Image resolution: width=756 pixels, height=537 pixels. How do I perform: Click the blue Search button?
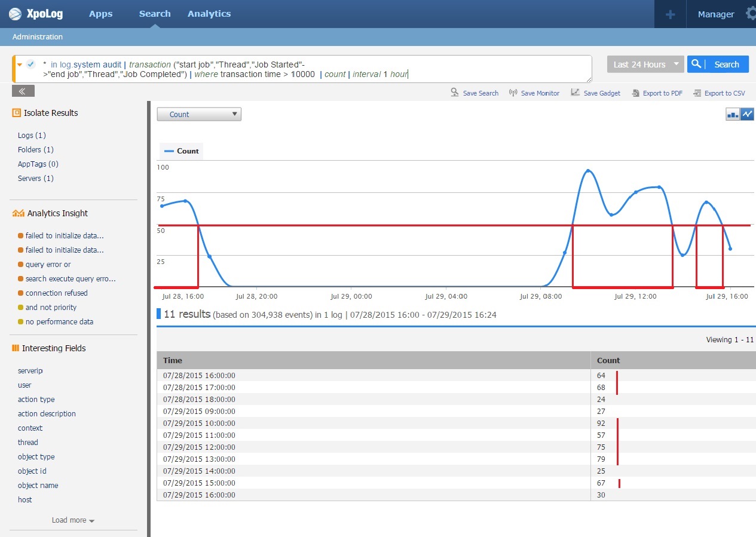click(x=718, y=65)
